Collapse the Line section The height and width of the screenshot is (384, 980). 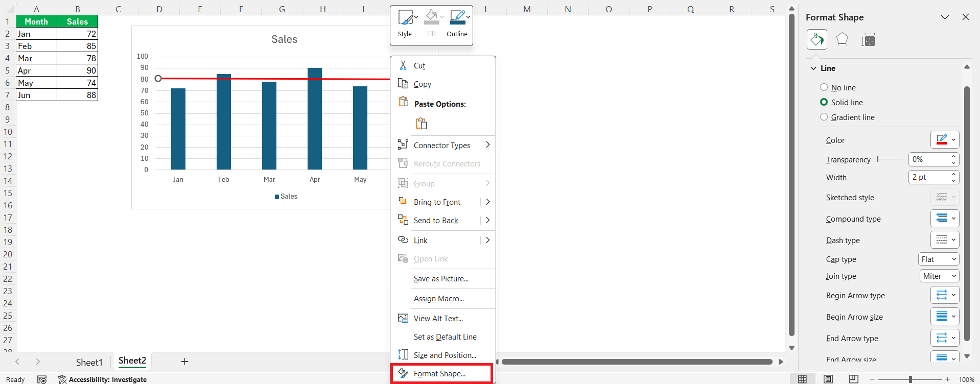point(813,68)
